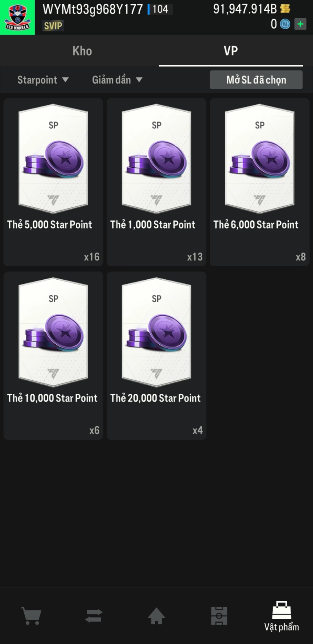Open the shop cart icon
Image resolution: width=313 pixels, height=644 pixels.
31,616
